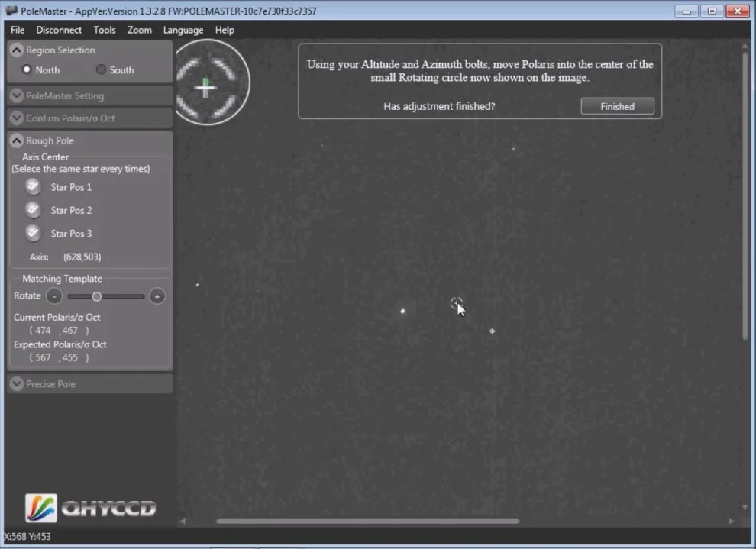Viewport: 756px width, 549px height.
Task: Toggle the Star Pos 2 checkmark
Action: click(34, 210)
